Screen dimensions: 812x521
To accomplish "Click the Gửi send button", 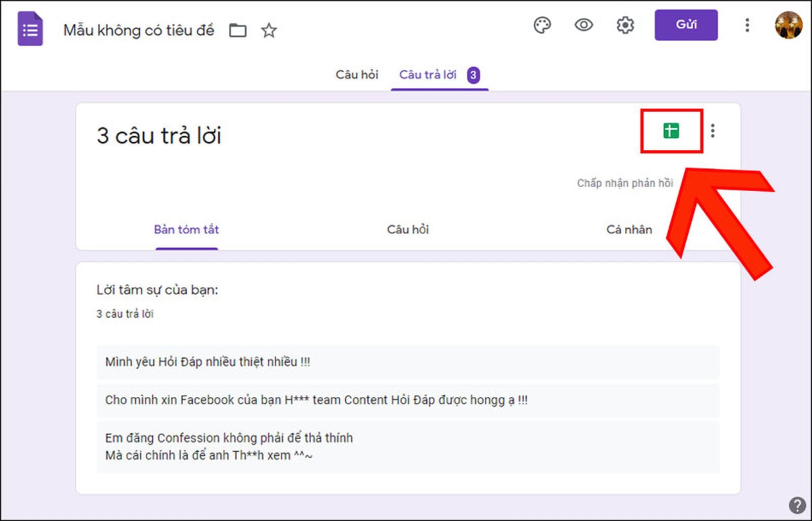I will pyautogui.click(x=686, y=24).
